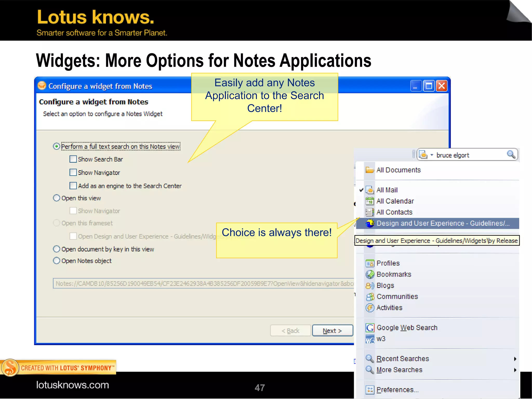
Task: Select All Contacts menu entry
Action: [x=437, y=212]
